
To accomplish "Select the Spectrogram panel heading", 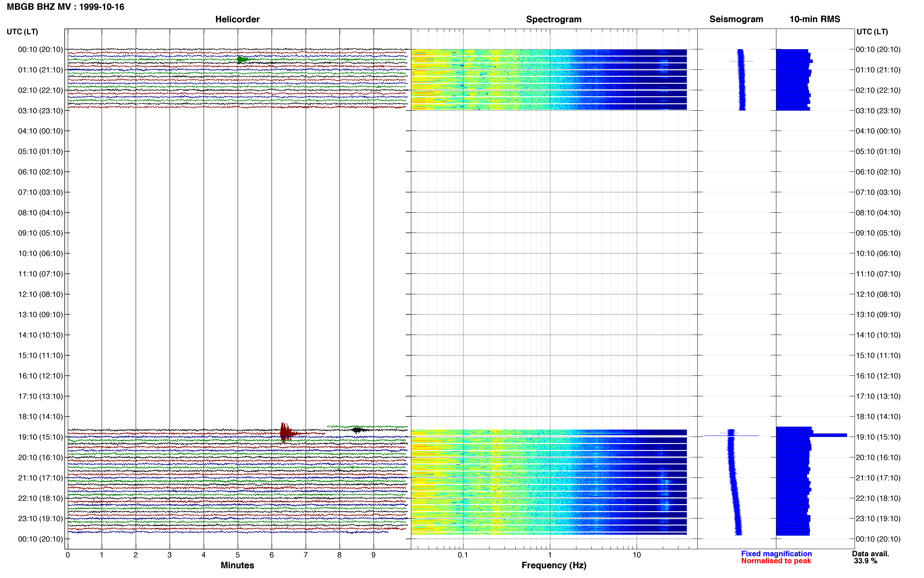I will pyautogui.click(x=554, y=19).
